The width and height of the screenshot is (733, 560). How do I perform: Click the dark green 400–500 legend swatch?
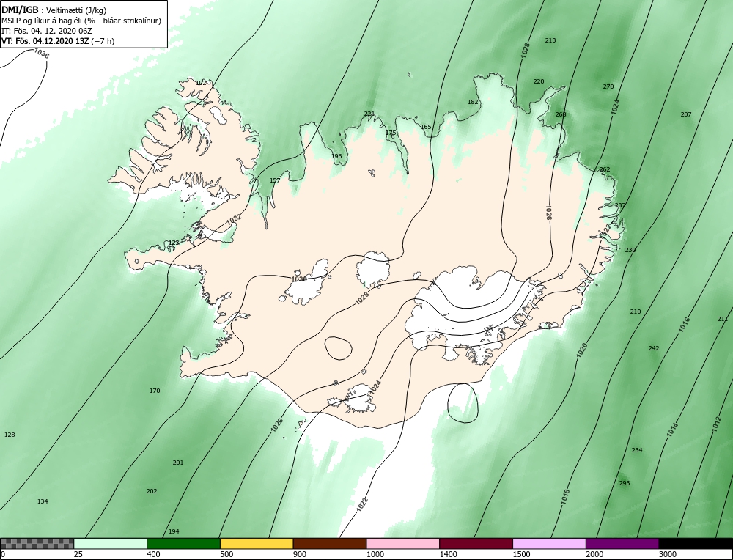(x=183, y=544)
